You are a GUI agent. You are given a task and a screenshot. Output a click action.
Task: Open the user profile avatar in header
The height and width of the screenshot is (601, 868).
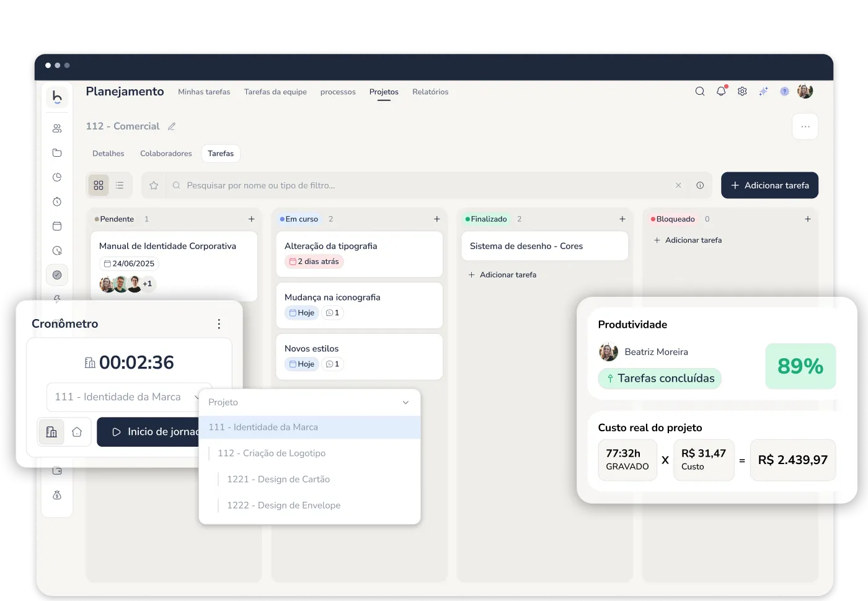click(x=805, y=92)
